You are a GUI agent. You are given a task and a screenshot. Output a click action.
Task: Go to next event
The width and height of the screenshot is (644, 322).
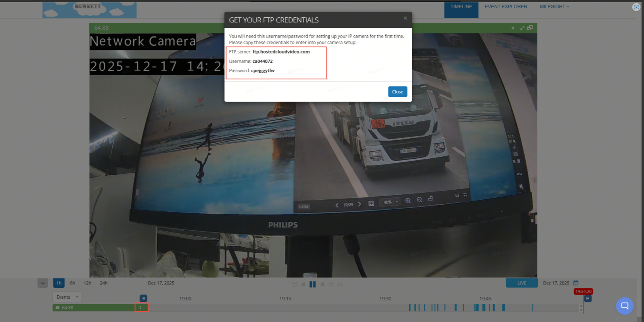pyautogui.click(x=322, y=284)
